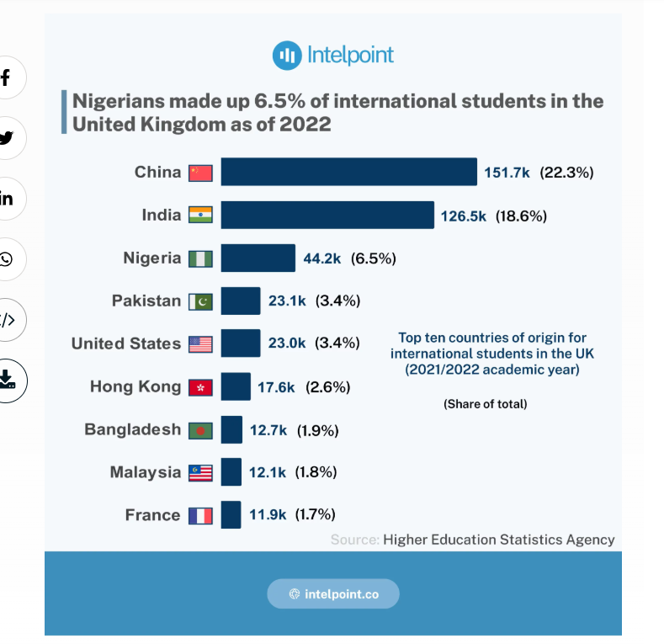Screen dimensions: 664x644
Task: Share the chart on LinkedIn
Action: click(7, 199)
